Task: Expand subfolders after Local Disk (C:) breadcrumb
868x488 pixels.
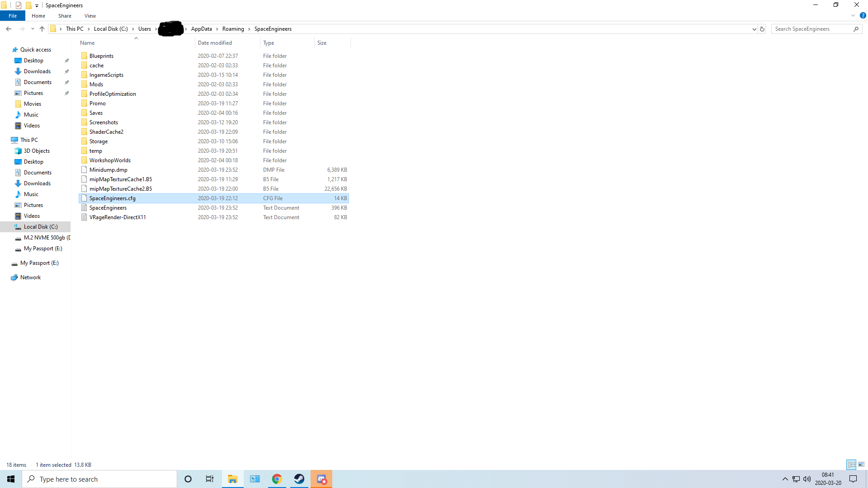Action: pos(133,29)
